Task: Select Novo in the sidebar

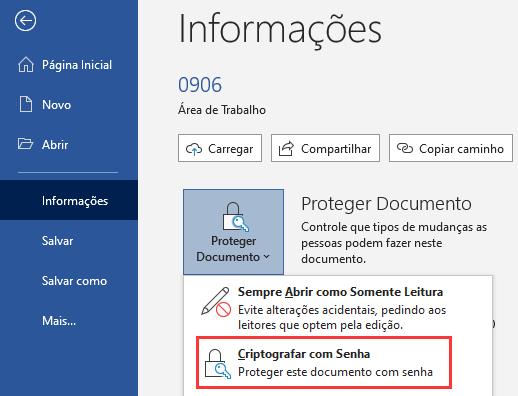Action: click(x=69, y=105)
